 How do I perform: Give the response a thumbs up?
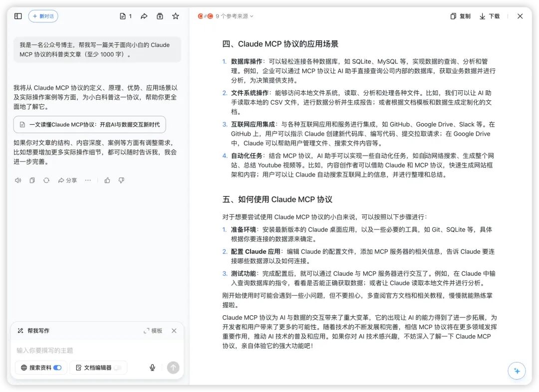(x=107, y=181)
